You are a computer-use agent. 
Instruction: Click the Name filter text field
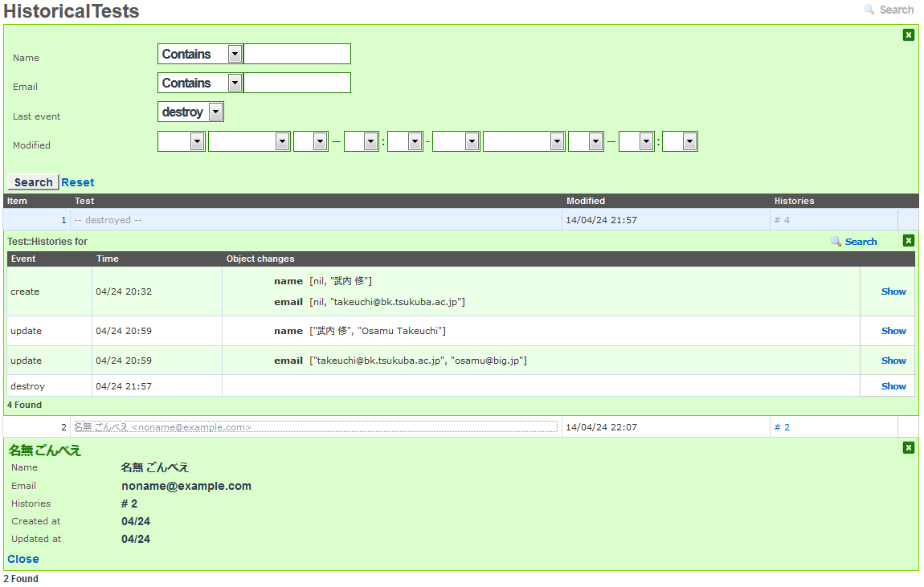297,54
